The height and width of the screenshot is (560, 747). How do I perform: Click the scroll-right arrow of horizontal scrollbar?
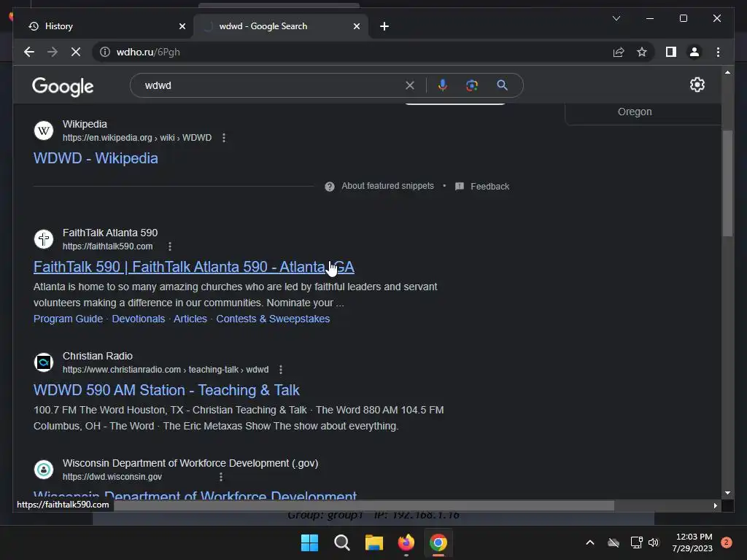[x=715, y=506]
